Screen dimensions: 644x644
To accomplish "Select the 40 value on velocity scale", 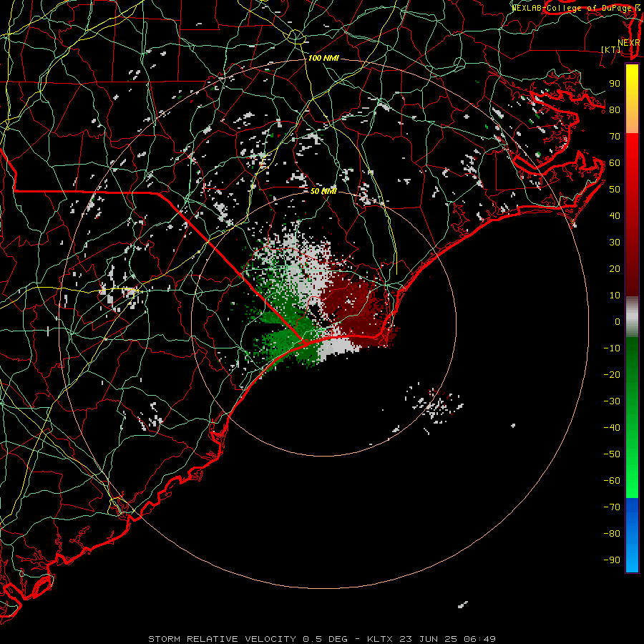I will point(615,216).
